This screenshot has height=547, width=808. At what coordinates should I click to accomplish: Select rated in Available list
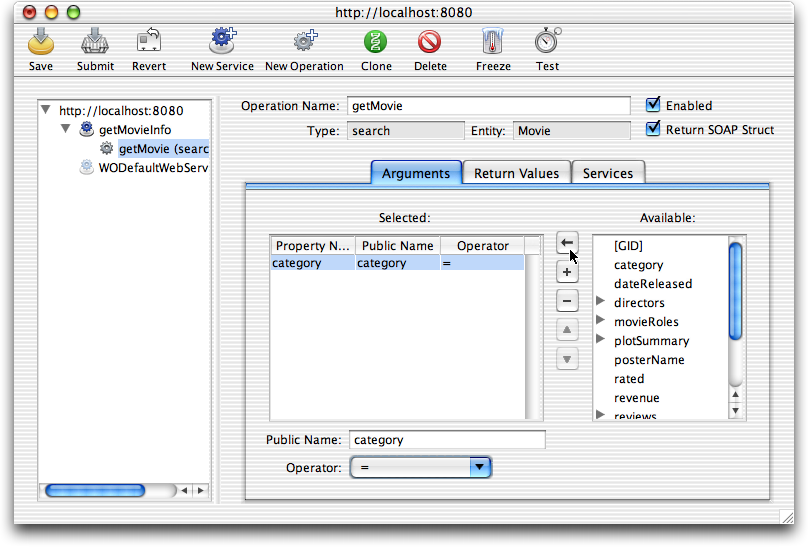pyautogui.click(x=629, y=379)
